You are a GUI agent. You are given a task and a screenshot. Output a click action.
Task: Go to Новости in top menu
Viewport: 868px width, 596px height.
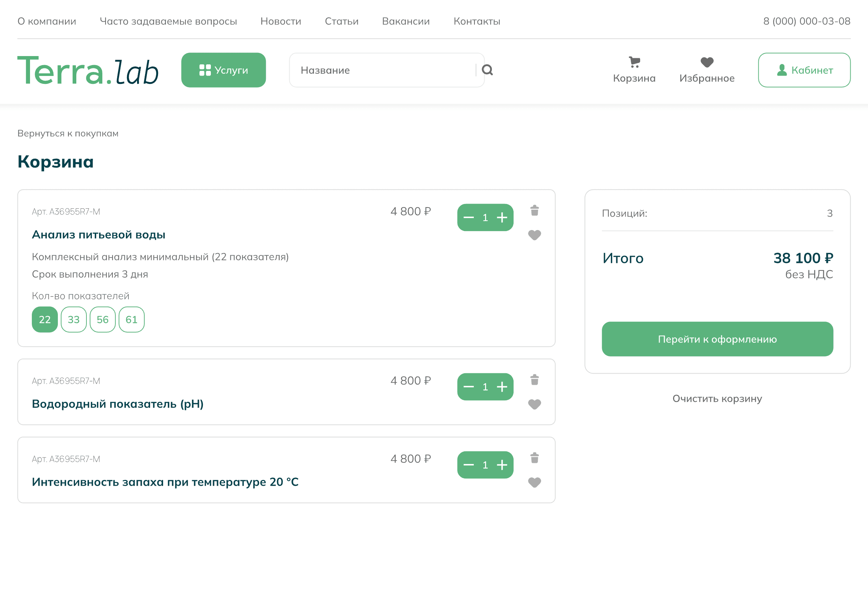click(x=281, y=21)
